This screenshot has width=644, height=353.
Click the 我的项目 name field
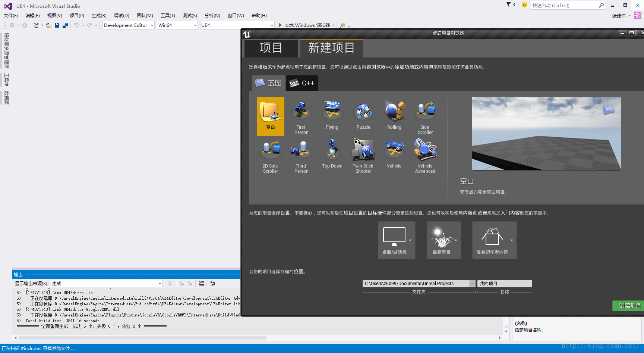click(505, 284)
